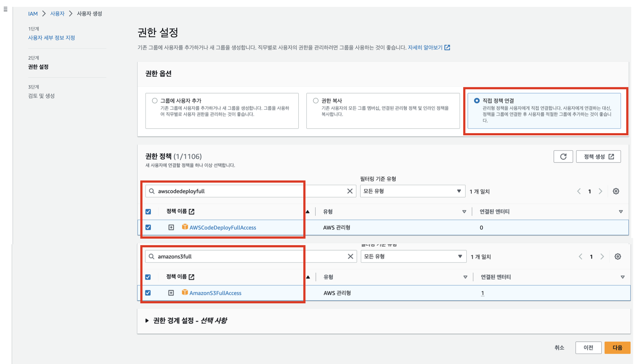Click external link icon beside 자세히 알아보기
Screen dimensions: 634x364
447,48
